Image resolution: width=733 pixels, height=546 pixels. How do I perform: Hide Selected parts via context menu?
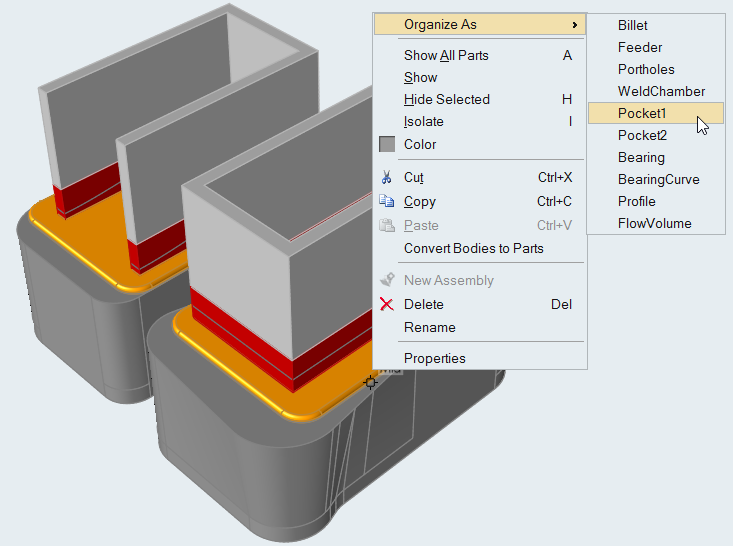pos(446,100)
